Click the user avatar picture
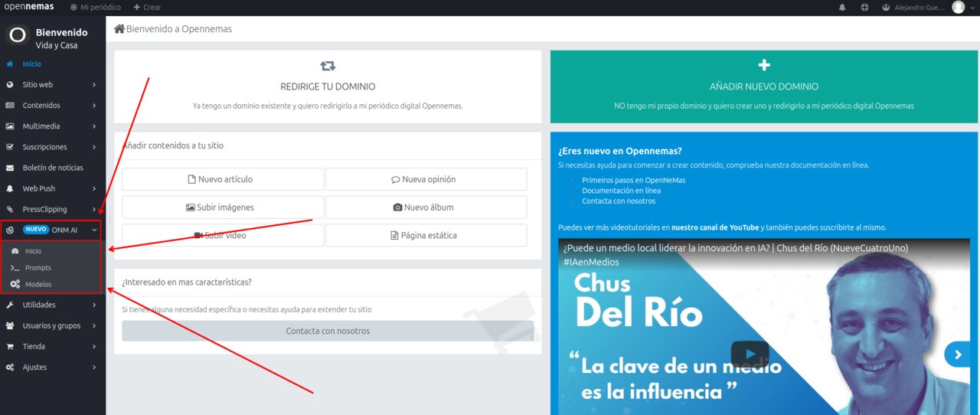Viewport: 980px width, 415px height. click(x=959, y=7)
